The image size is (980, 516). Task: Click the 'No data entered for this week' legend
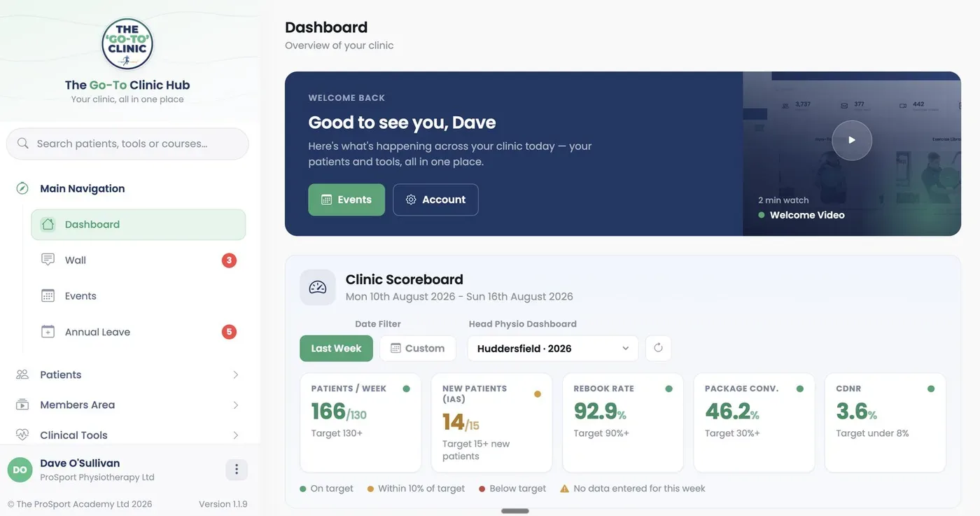(633, 489)
